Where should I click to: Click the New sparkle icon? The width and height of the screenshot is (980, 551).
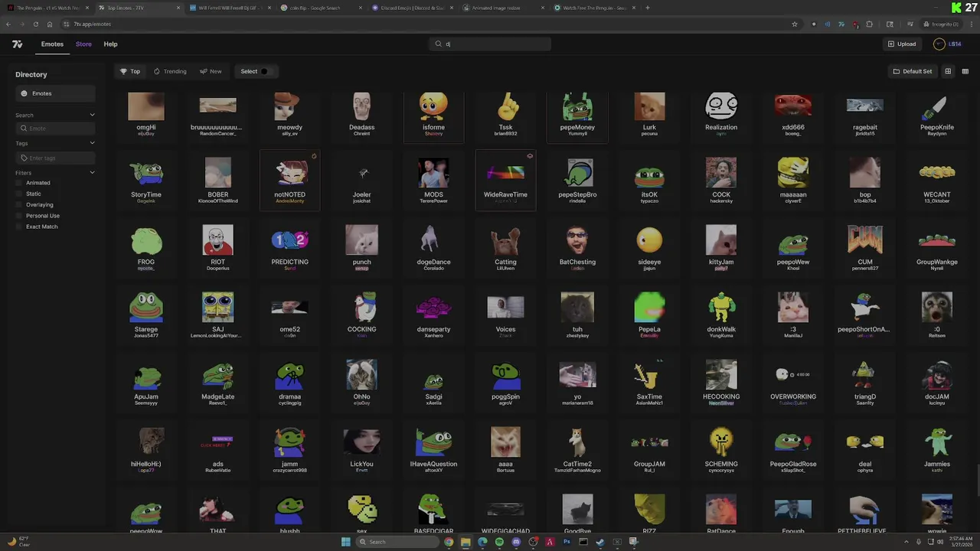tap(203, 71)
